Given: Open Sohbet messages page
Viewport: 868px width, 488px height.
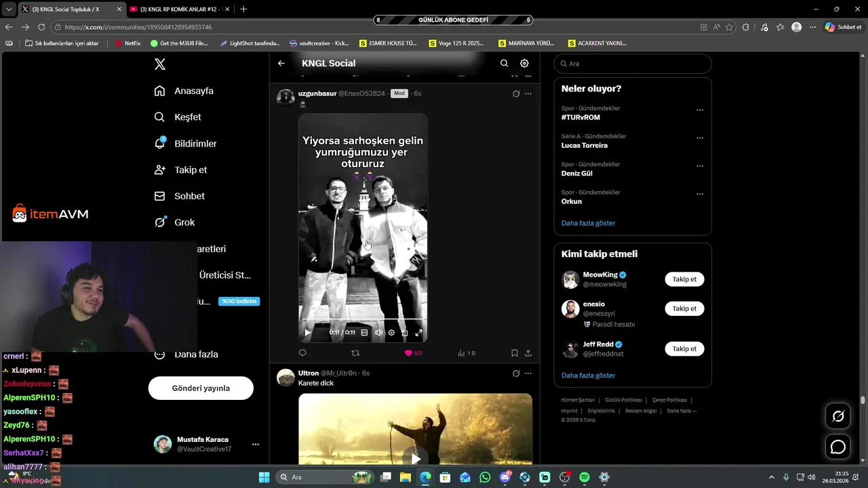Looking at the screenshot, I should pos(179,196).
